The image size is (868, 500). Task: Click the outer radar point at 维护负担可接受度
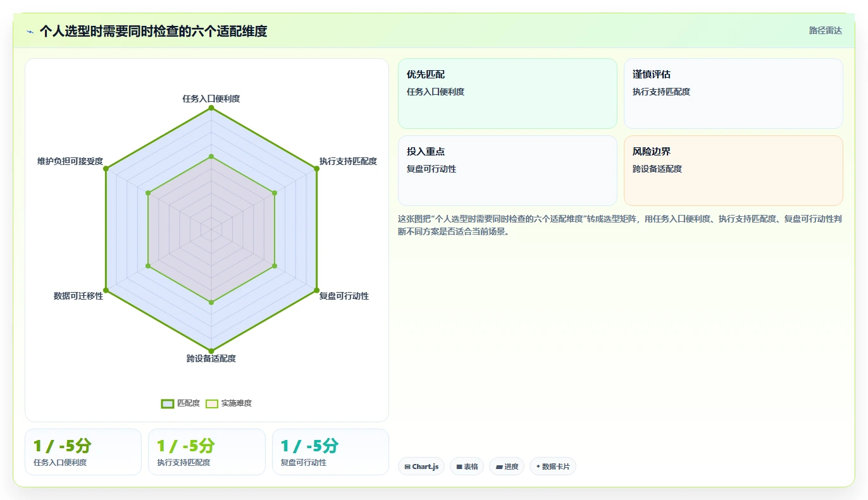coord(106,168)
